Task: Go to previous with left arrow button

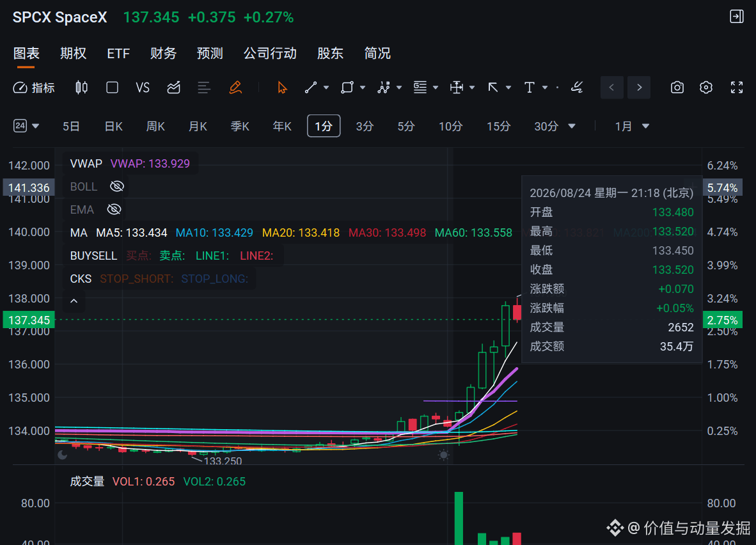Action: (612, 88)
